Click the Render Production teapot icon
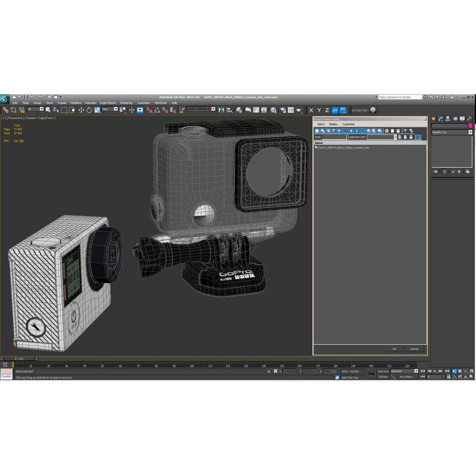 pyautogui.click(x=299, y=110)
